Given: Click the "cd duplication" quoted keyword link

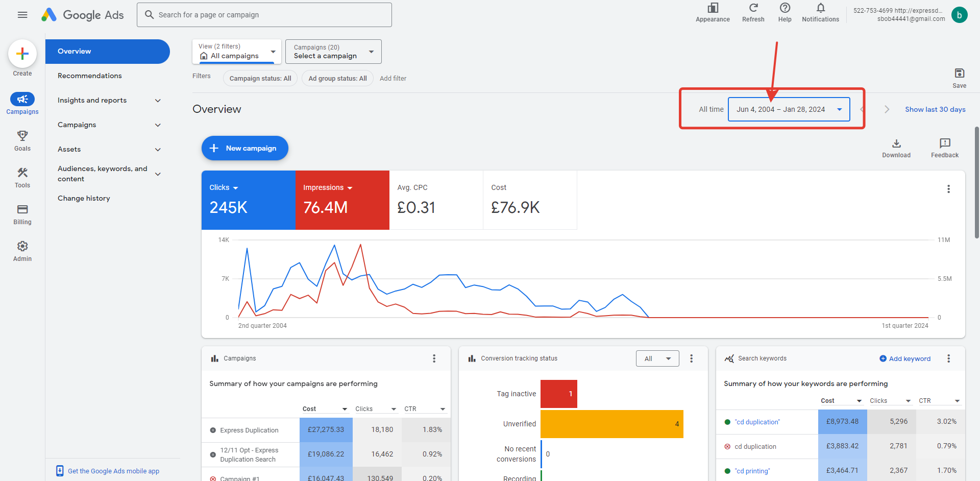Looking at the screenshot, I should click(x=757, y=422).
